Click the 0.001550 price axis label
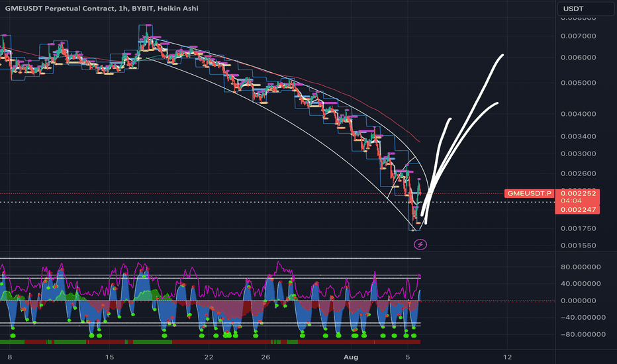The image size is (617, 364). click(578, 245)
